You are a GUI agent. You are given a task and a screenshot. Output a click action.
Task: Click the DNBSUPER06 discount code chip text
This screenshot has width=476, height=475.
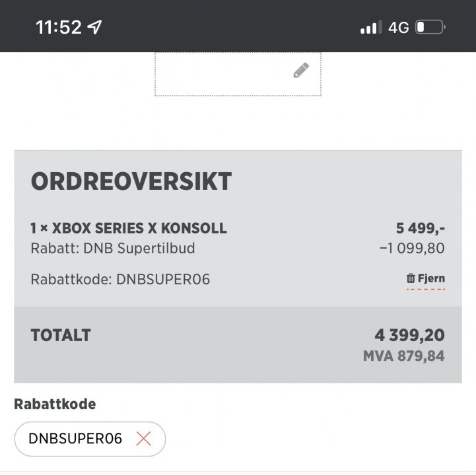[75, 439]
